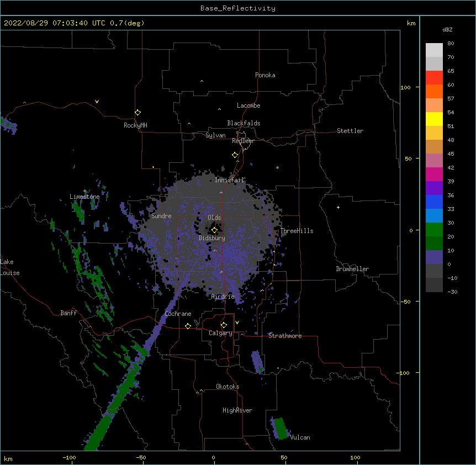This screenshot has height=465, width=476.
Task: Click the red 60-65 dBZ legend swatch
Action: coord(434,78)
